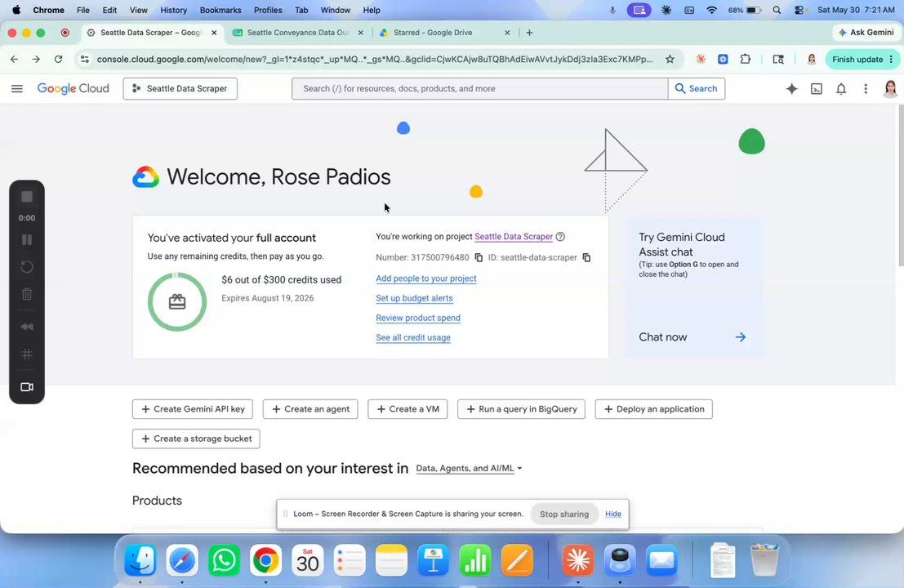This screenshot has height=588, width=904.
Task: Open the console settings three-dot menu
Action: (866, 89)
